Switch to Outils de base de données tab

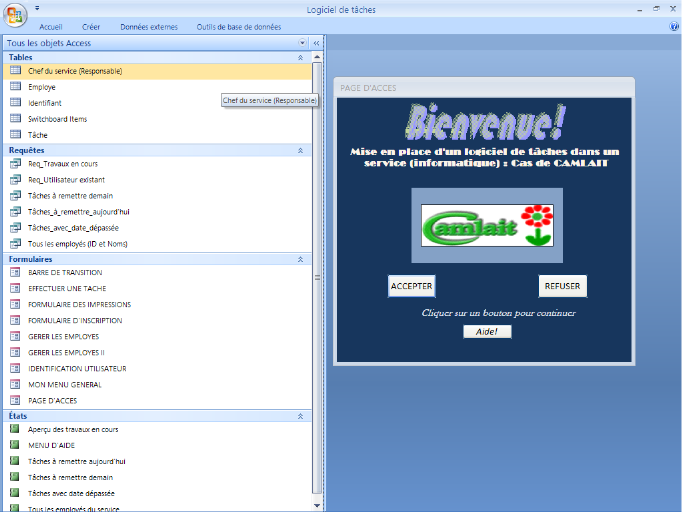pyautogui.click(x=239, y=27)
